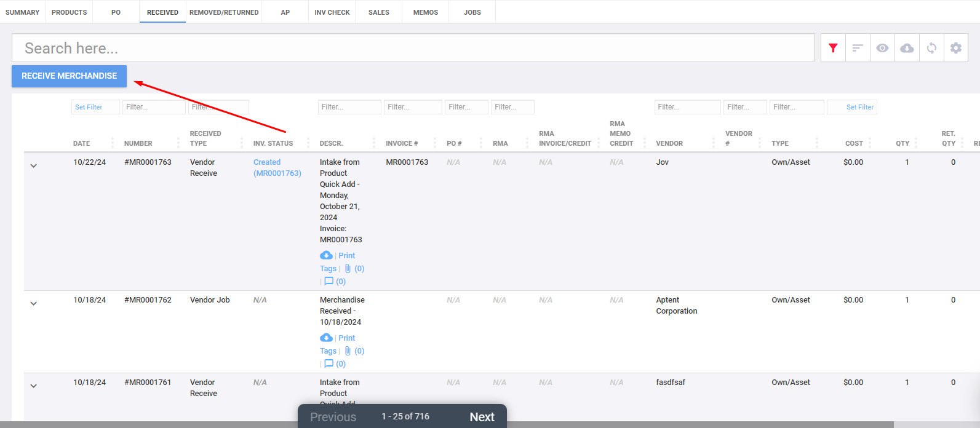The height and width of the screenshot is (428, 980).
Task: Open NUMBER column menu dots
Action: coord(178,143)
